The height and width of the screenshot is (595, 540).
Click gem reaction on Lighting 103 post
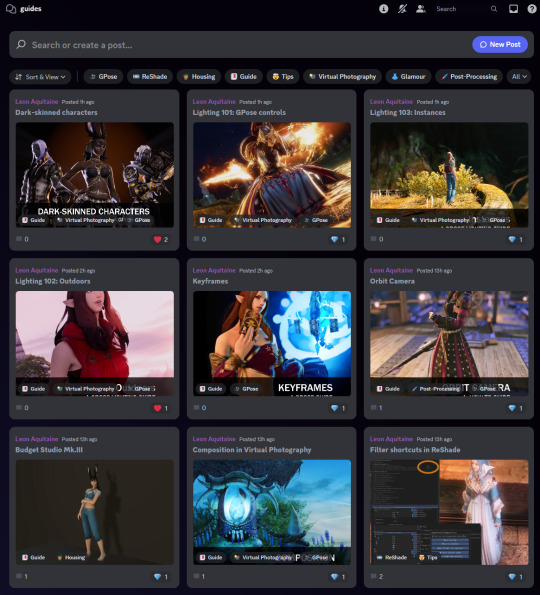pos(515,239)
